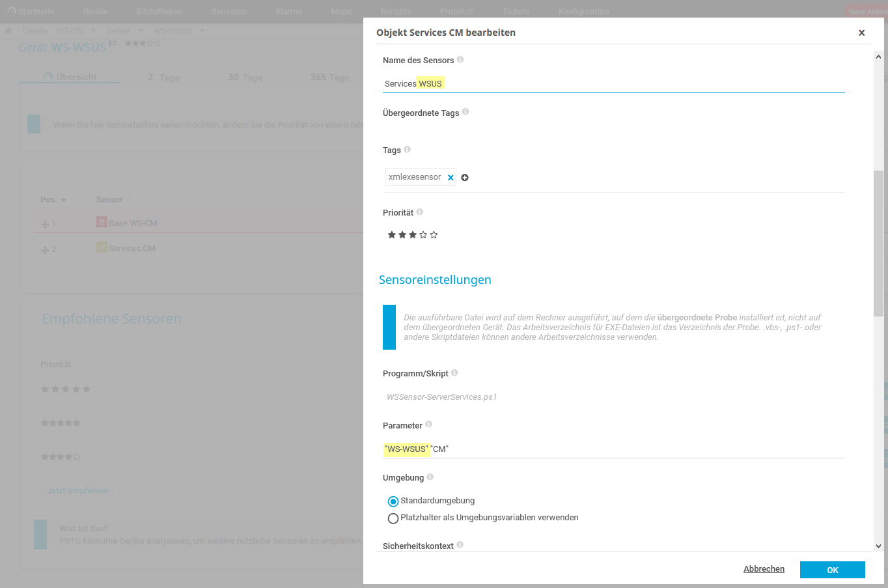Open help icon beside Parameter
The height and width of the screenshot is (588, 888).
[x=428, y=425]
